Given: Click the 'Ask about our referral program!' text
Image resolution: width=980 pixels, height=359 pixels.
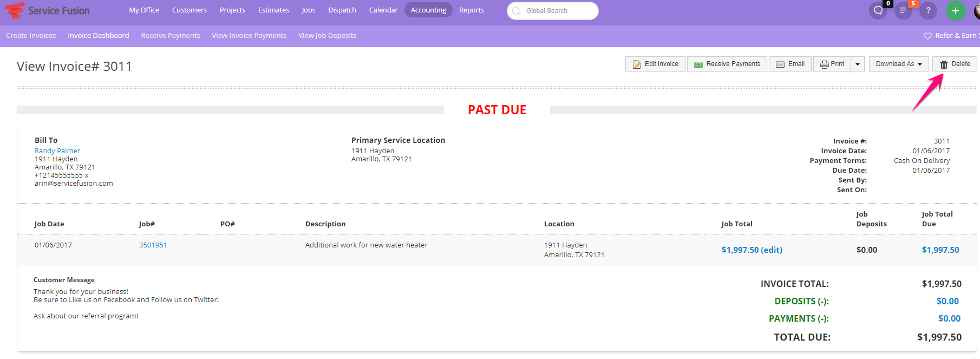Looking at the screenshot, I should click(x=86, y=316).
